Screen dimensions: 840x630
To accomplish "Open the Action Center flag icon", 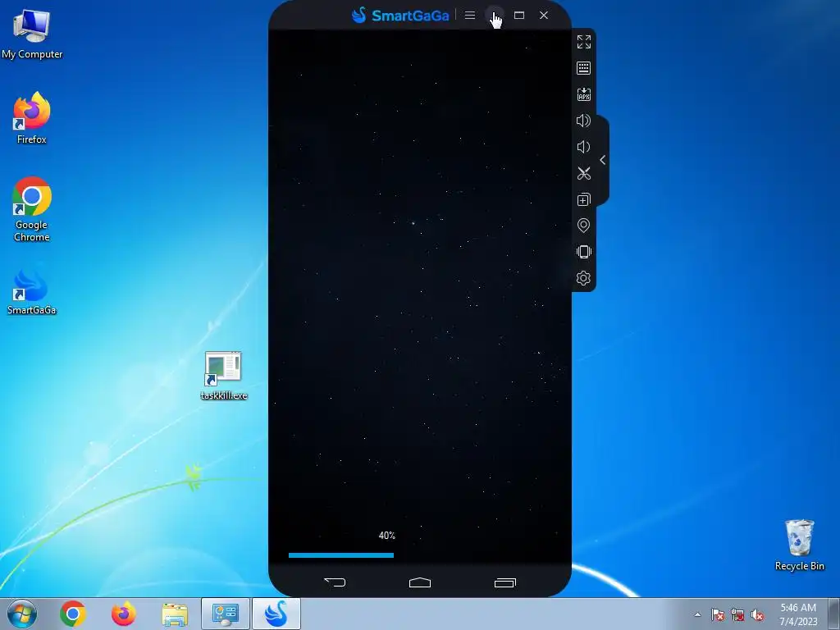I will pos(718,614).
